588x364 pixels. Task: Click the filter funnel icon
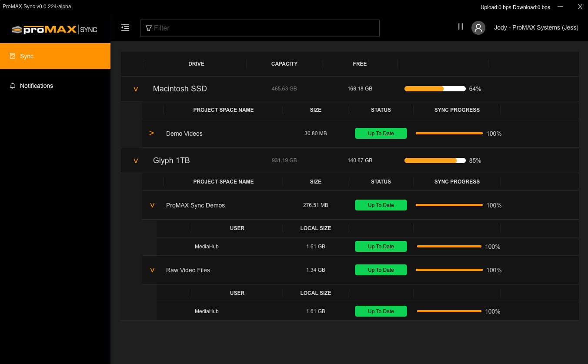coord(148,28)
